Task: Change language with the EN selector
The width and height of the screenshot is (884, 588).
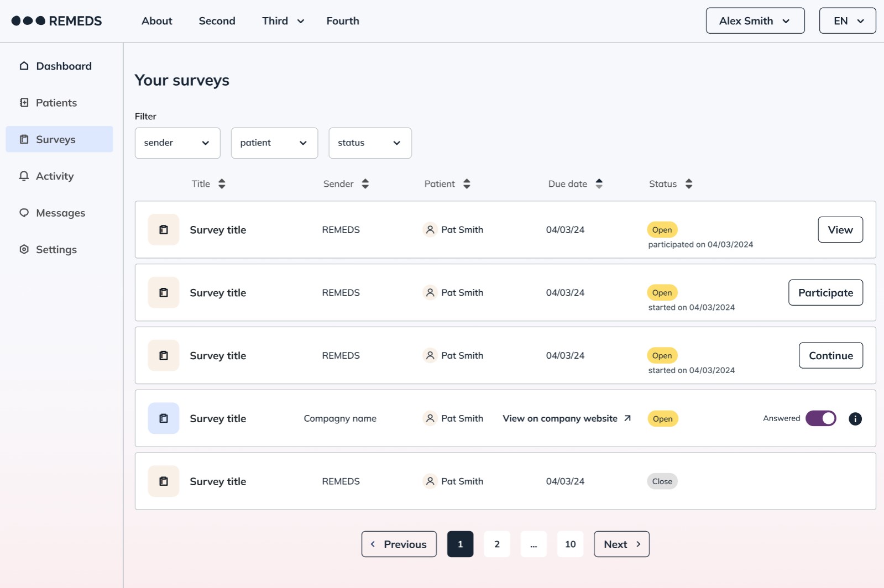Action: (x=847, y=21)
